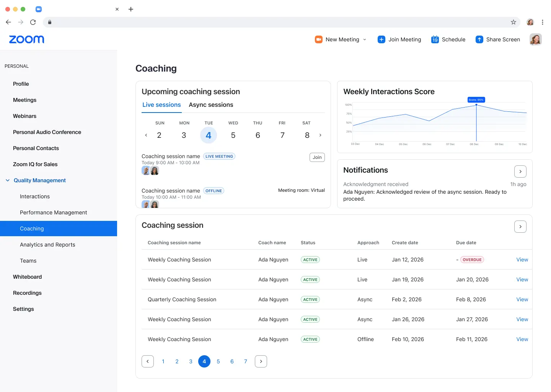Open the New Meeting dropdown arrow
551x392 pixels.
pos(365,39)
